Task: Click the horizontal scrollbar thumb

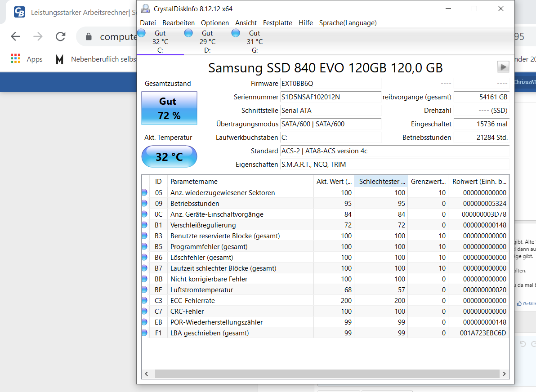Action: pos(327,374)
